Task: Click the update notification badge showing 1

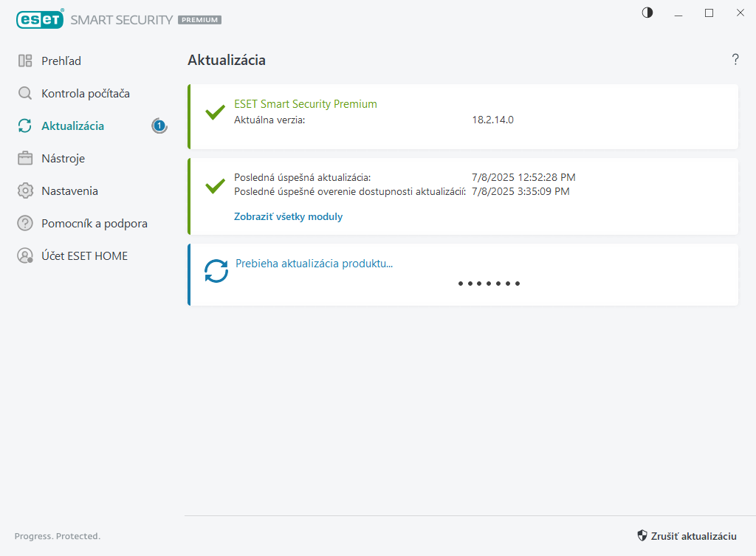Action: [x=159, y=126]
